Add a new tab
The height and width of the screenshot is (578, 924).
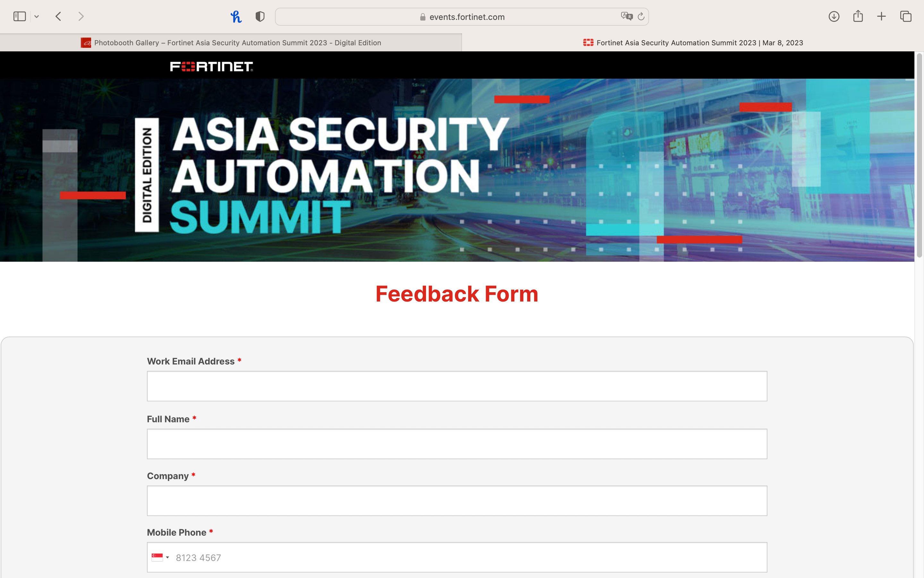coord(881,16)
